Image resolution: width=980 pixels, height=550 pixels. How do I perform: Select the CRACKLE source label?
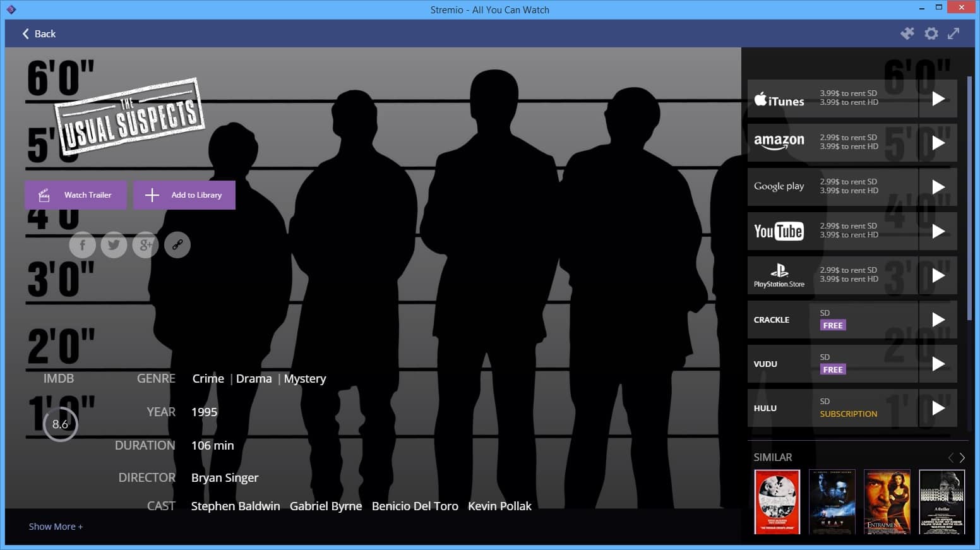[x=772, y=320]
